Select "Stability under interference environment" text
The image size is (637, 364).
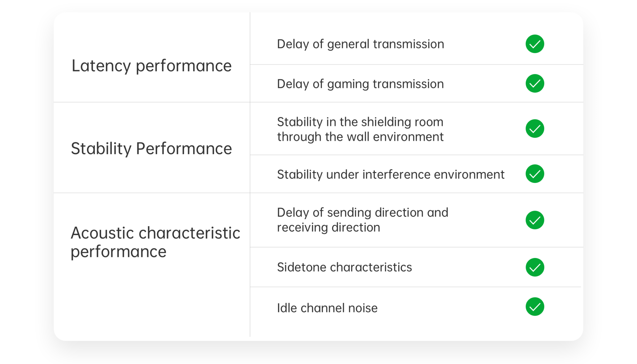391,174
